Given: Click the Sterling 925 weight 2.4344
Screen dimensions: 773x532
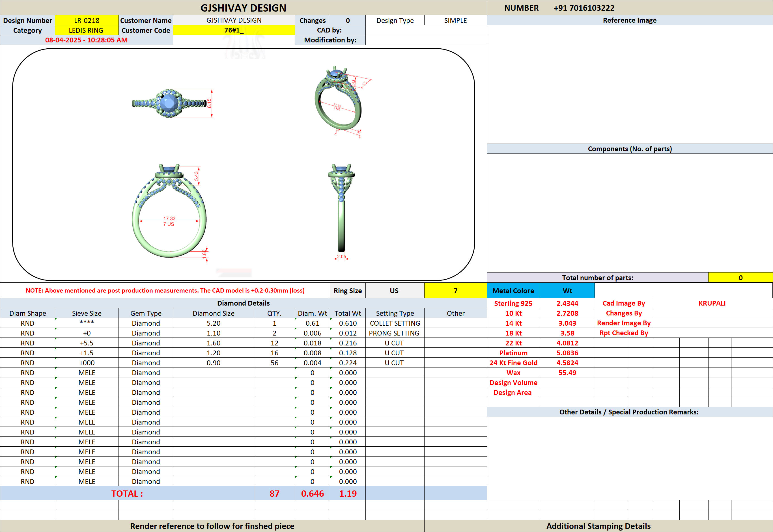Looking at the screenshot, I should (567, 303).
